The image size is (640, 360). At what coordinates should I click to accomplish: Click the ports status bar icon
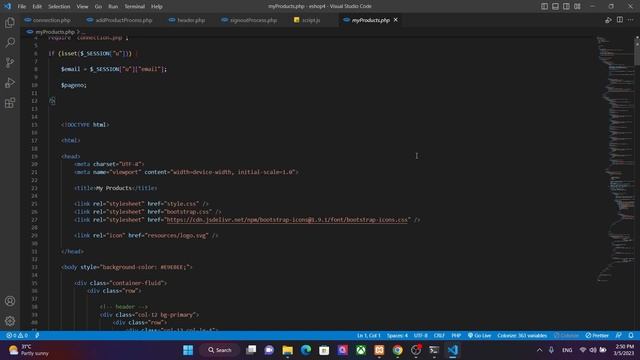(x=38, y=336)
